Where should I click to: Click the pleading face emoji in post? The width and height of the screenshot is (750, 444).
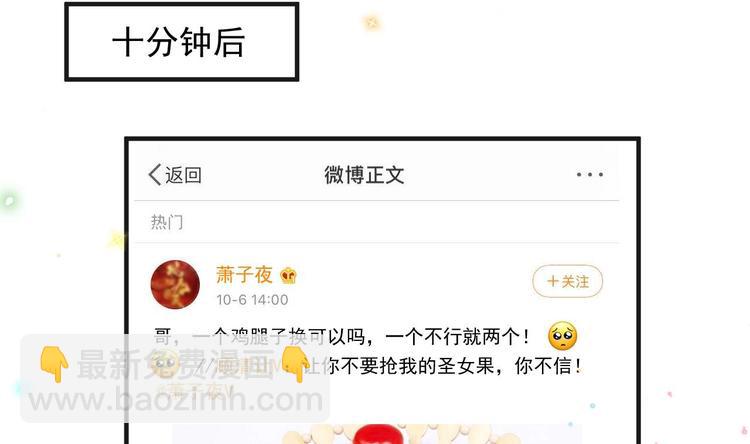pyautogui.click(x=562, y=336)
